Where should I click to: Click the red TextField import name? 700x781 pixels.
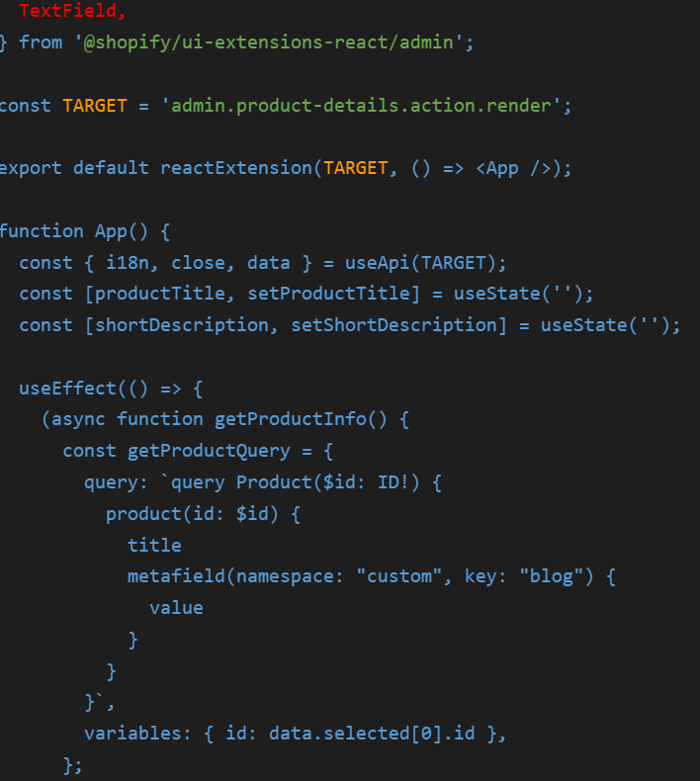[72, 12]
